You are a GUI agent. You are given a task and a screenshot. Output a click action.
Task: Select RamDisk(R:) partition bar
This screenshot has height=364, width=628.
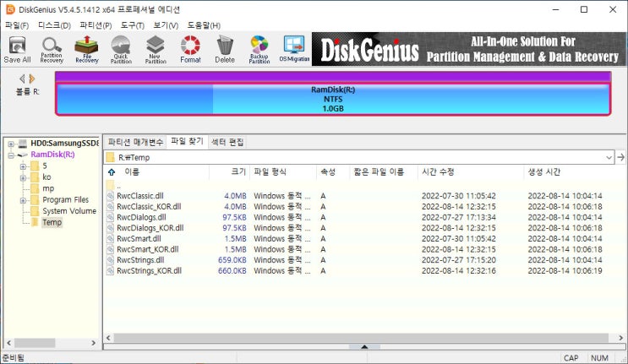pyautogui.click(x=333, y=99)
